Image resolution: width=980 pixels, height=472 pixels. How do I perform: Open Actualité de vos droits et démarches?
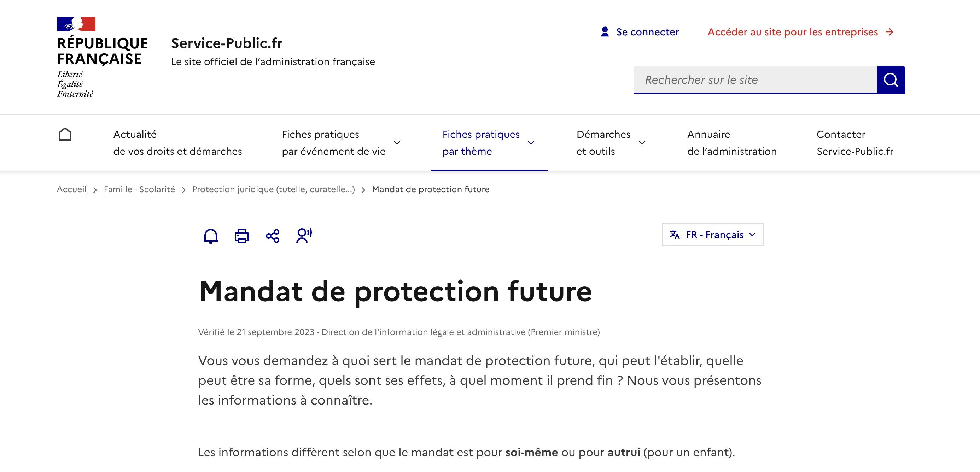(x=177, y=143)
